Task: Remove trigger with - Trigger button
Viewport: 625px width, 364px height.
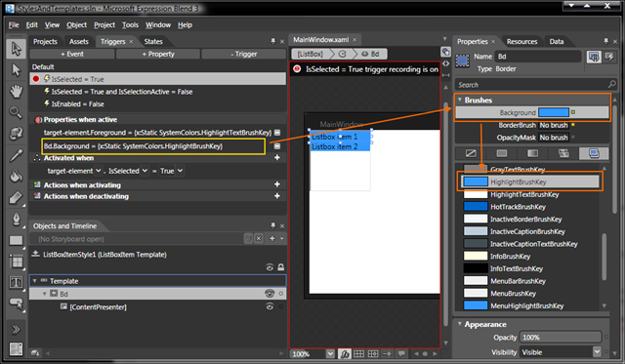Action: coord(243,54)
